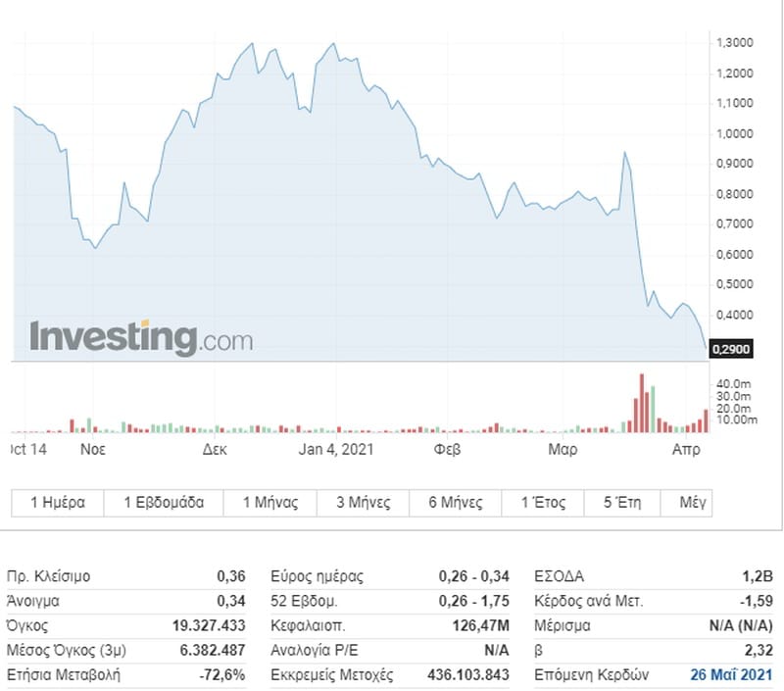The image size is (784, 691).
Task: Switch chart to 1 Εβδομάδα range
Action: click(164, 503)
